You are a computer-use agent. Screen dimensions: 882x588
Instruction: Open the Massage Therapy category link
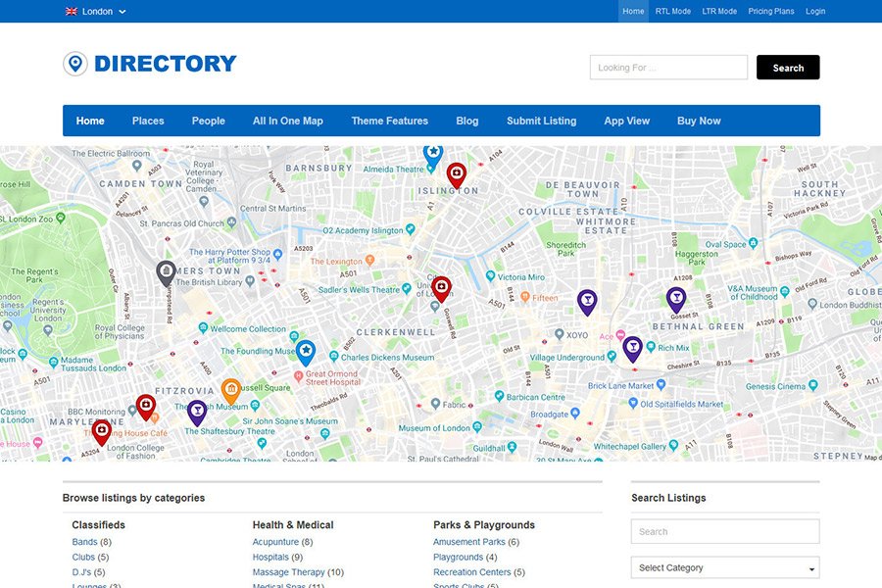coord(288,572)
